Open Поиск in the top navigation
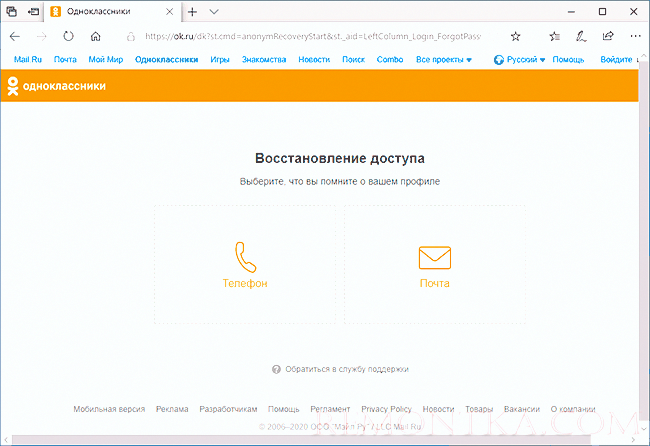The image size is (650, 446). tap(353, 60)
